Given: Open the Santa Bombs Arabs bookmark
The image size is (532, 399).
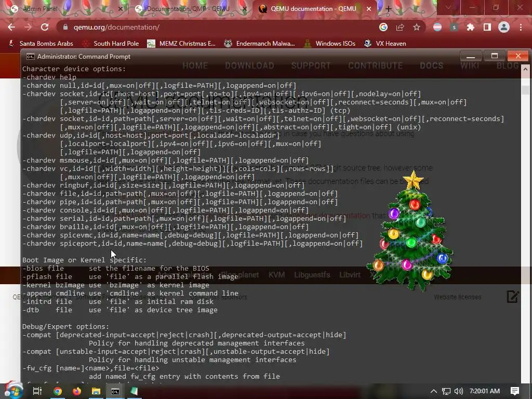Looking at the screenshot, I should [41, 44].
